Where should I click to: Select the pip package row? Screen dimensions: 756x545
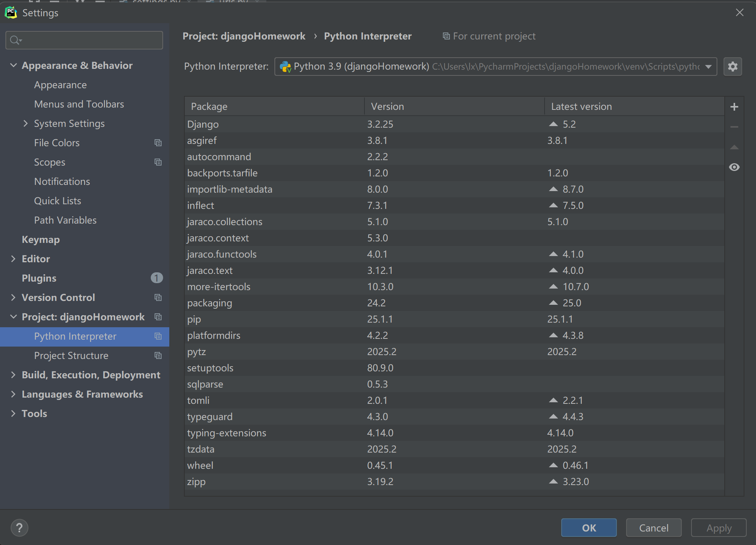tap(454, 319)
